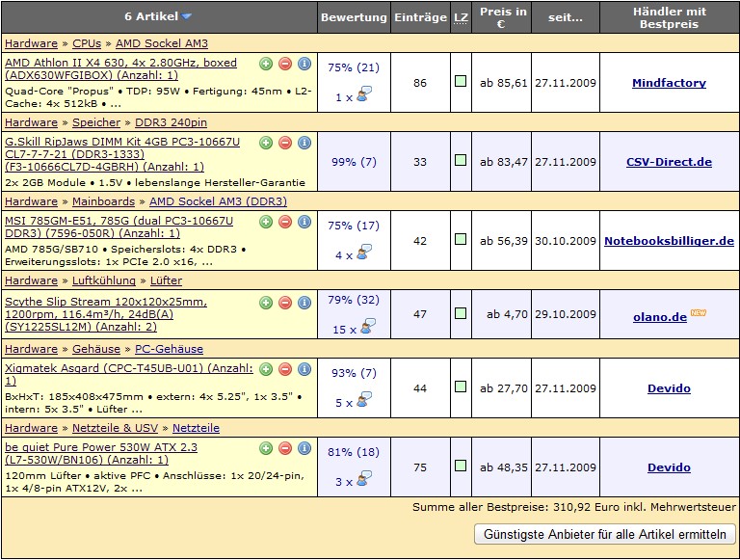This screenshot has width=740, height=560.
Task: Open Scythe Slip Stream product link
Action: 106,314
